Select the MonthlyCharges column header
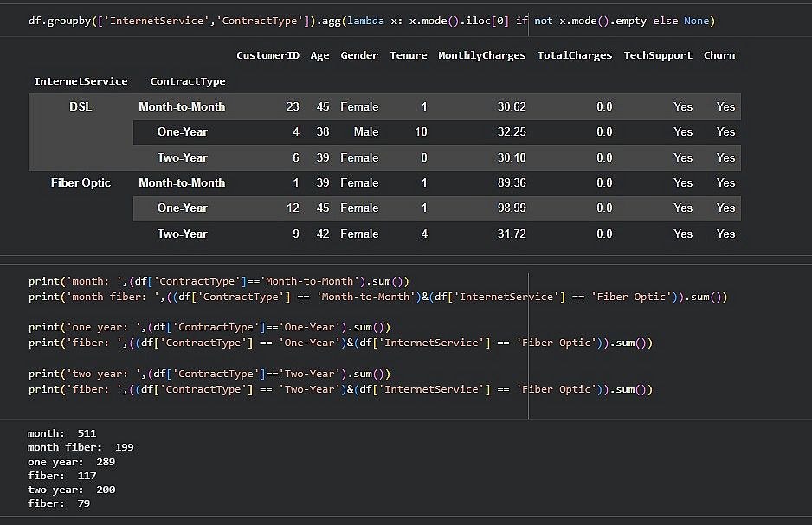This screenshot has height=525, width=812. click(x=481, y=55)
